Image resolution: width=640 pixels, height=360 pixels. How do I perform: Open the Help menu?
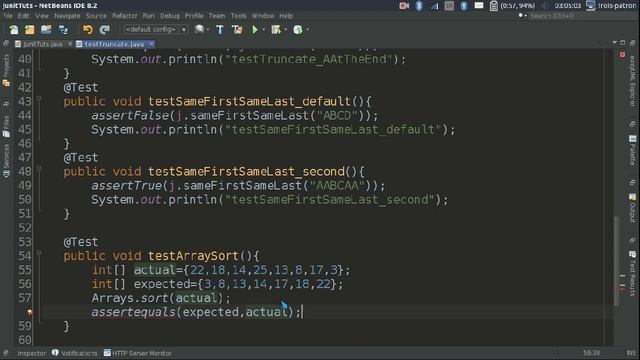[286, 16]
